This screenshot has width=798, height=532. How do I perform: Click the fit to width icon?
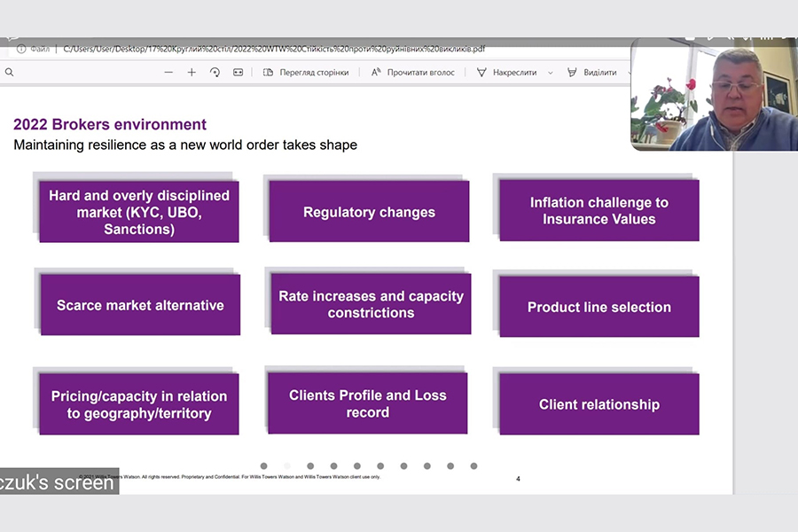[x=239, y=73]
